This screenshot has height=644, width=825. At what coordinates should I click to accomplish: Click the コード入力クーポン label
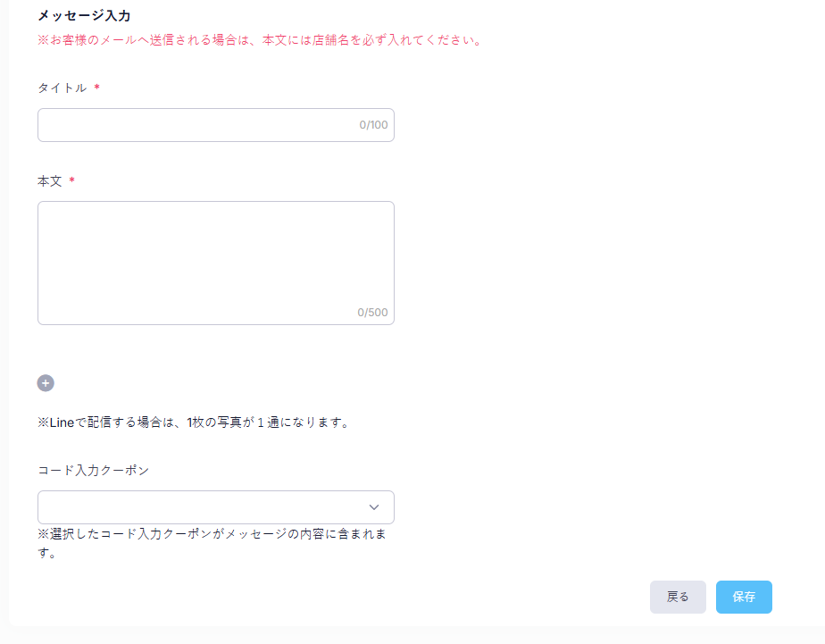93,470
